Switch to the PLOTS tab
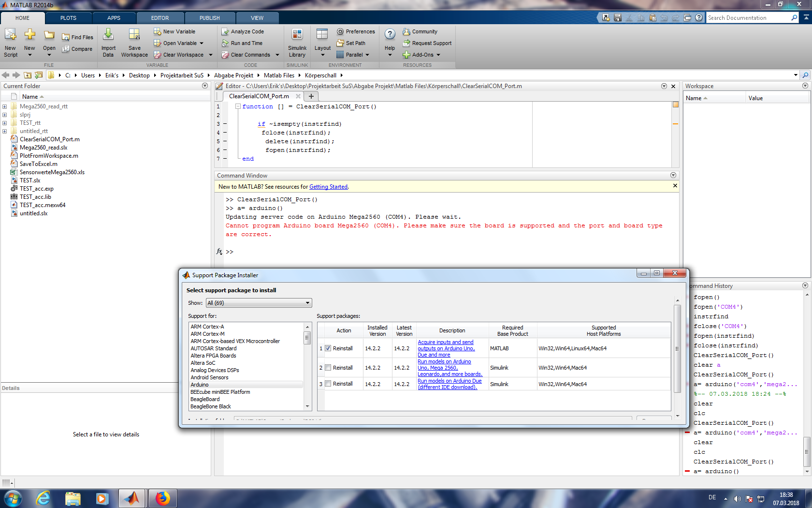This screenshot has width=812, height=508. [68, 18]
